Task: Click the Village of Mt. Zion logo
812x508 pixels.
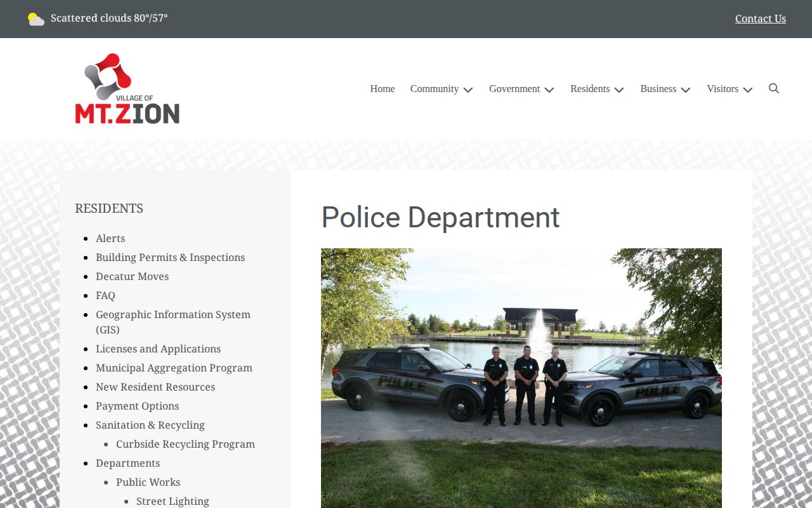Action: (127, 88)
